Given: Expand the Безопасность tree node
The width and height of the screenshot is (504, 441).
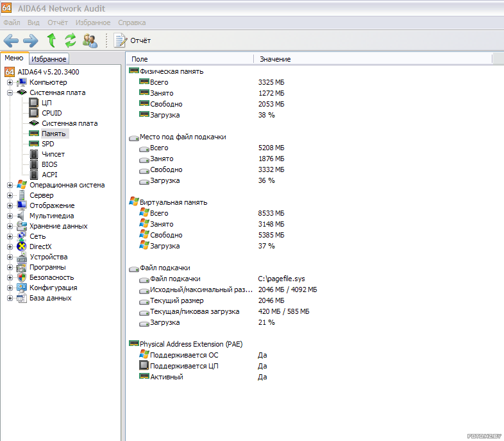Looking at the screenshot, I should pyautogui.click(x=10, y=277).
